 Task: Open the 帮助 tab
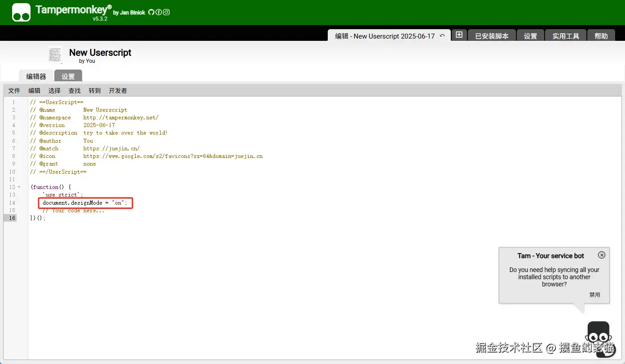point(601,36)
